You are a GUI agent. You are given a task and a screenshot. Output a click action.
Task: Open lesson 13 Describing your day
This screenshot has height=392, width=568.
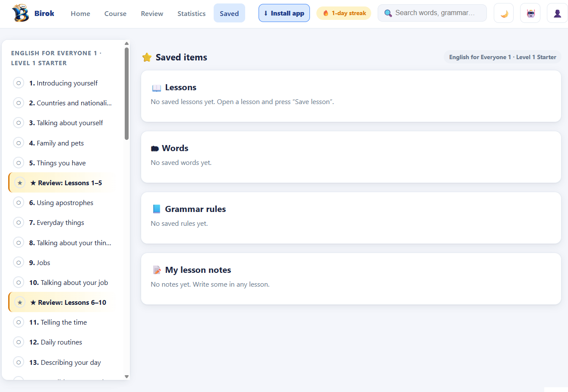[66, 362]
